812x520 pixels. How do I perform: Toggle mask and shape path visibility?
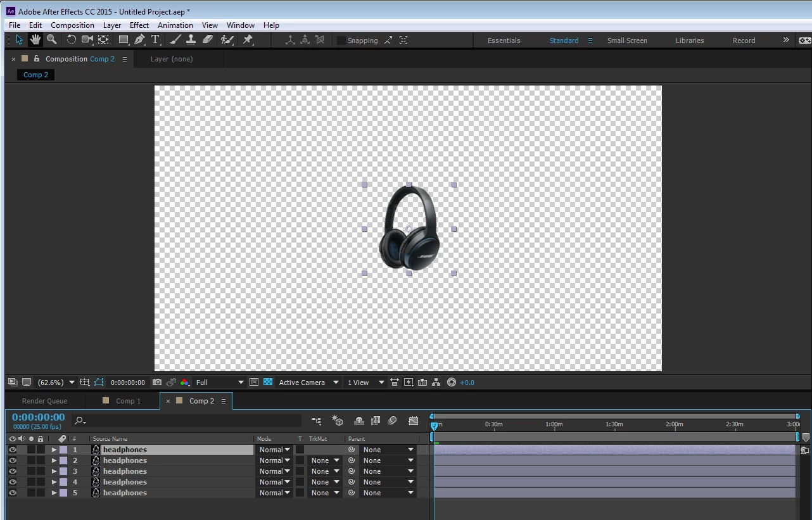99,383
